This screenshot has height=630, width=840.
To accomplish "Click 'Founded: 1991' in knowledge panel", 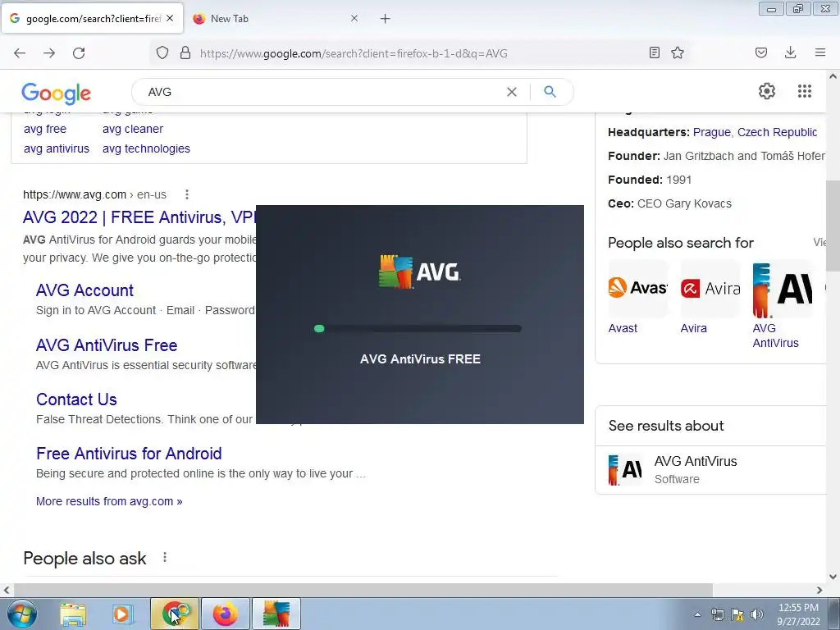I will tap(650, 180).
